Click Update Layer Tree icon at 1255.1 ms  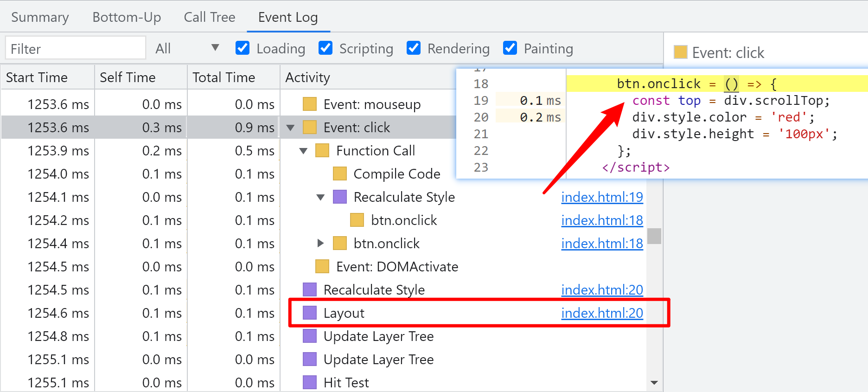310,359
